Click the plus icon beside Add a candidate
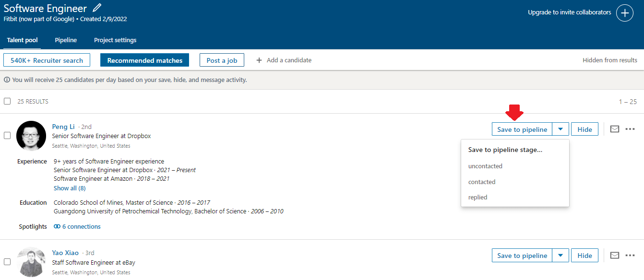The height and width of the screenshot is (280, 644). click(x=259, y=60)
